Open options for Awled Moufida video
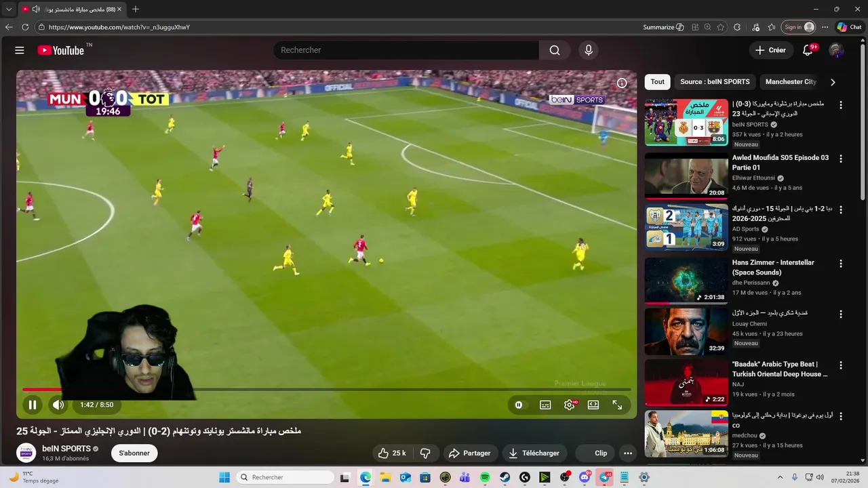This screenshot has height=488, width=868. click(x=841, y=159)
